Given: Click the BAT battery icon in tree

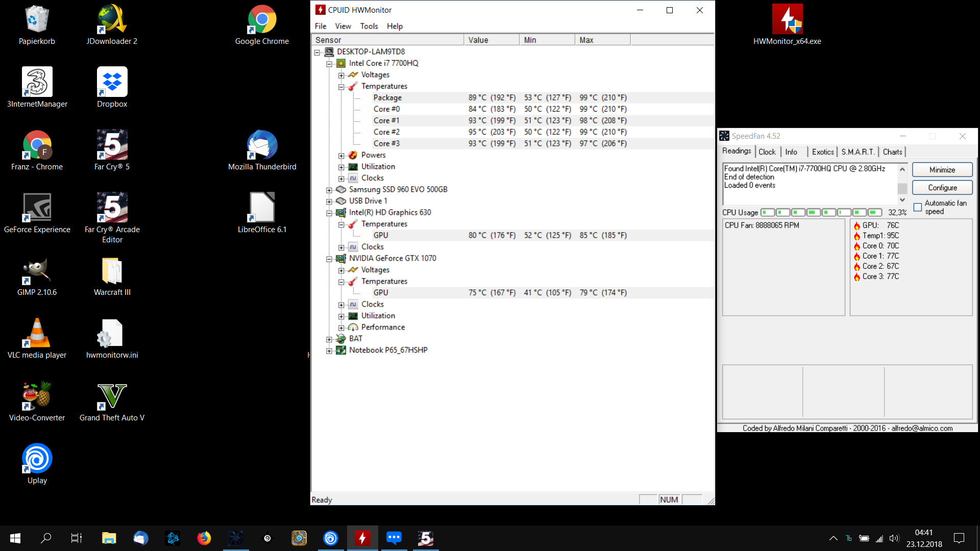Looking at the screenshot, I should point(341,339).
